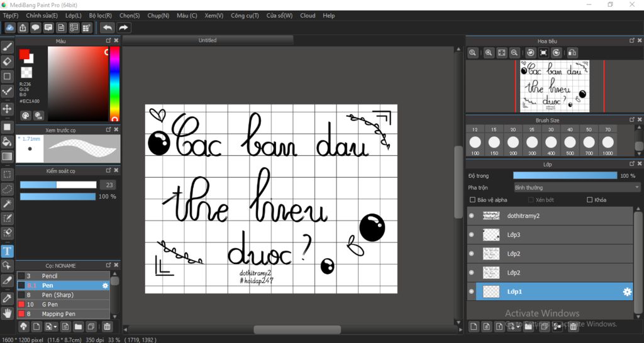Click the export share toolbar icon
644x343 pixels.
23,28
